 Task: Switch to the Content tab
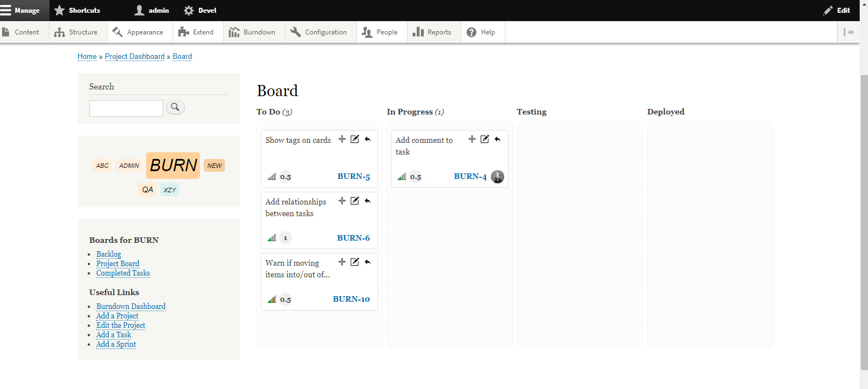click(22, 32)
